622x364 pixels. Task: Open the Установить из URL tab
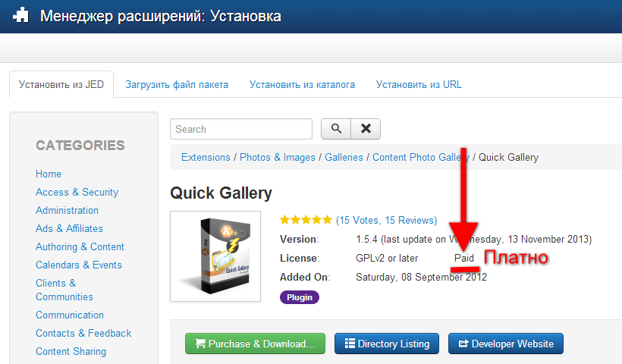tap(419, 84)
